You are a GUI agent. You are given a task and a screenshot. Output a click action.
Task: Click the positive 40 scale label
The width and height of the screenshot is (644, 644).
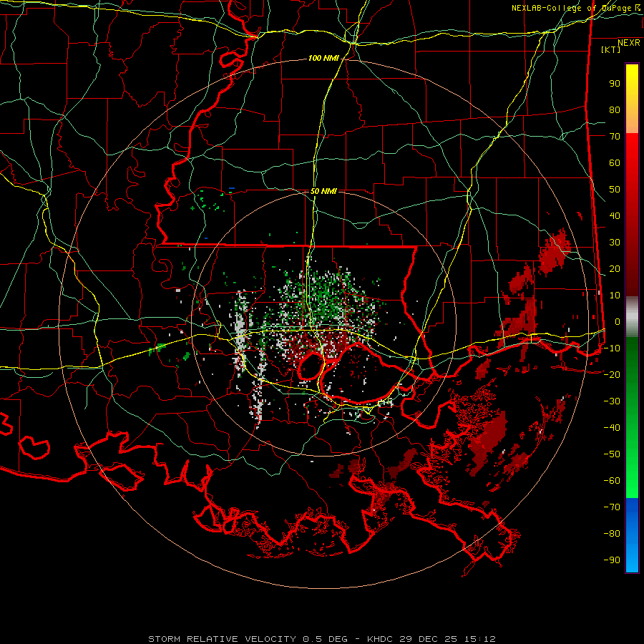coord(615,216)
